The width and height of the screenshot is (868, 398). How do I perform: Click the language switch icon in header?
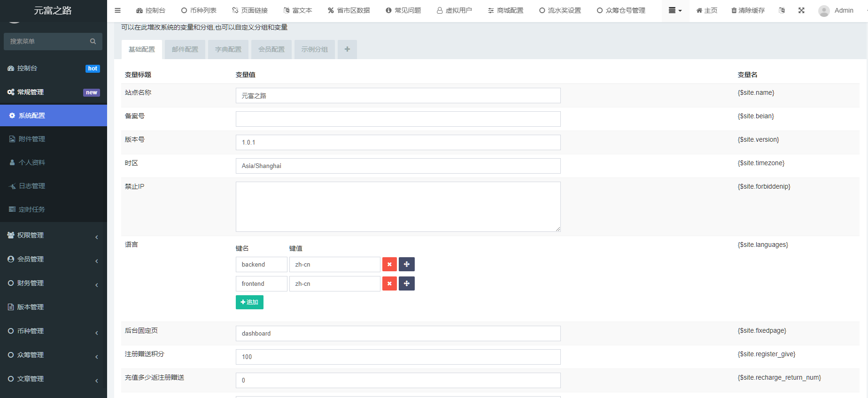(x=782, y=10)
